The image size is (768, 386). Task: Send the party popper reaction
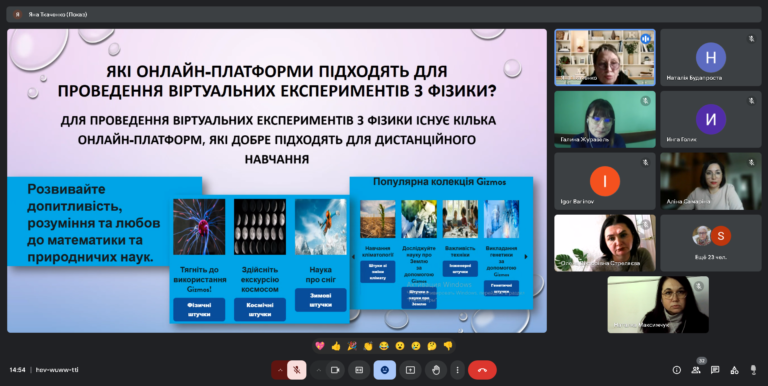[352, 346]
